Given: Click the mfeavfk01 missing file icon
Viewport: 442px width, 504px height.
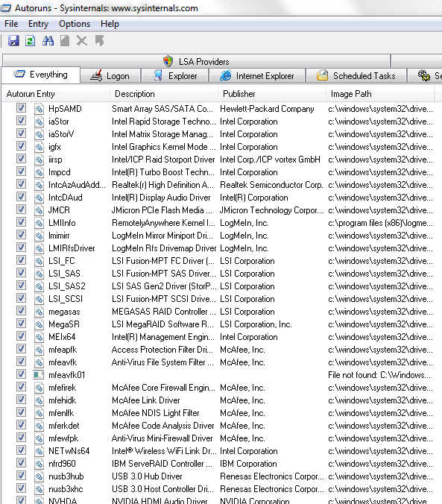Looking at the screenshot, I should coord(39,375).
